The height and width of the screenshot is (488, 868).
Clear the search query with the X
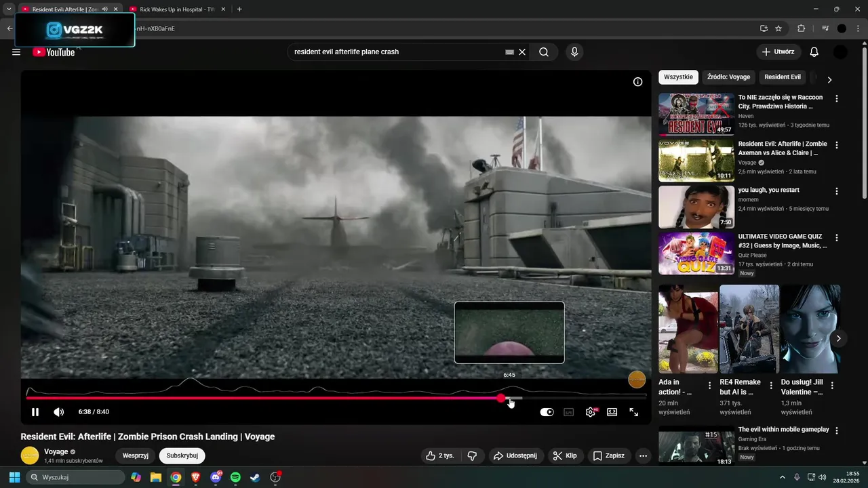(522, 52)
